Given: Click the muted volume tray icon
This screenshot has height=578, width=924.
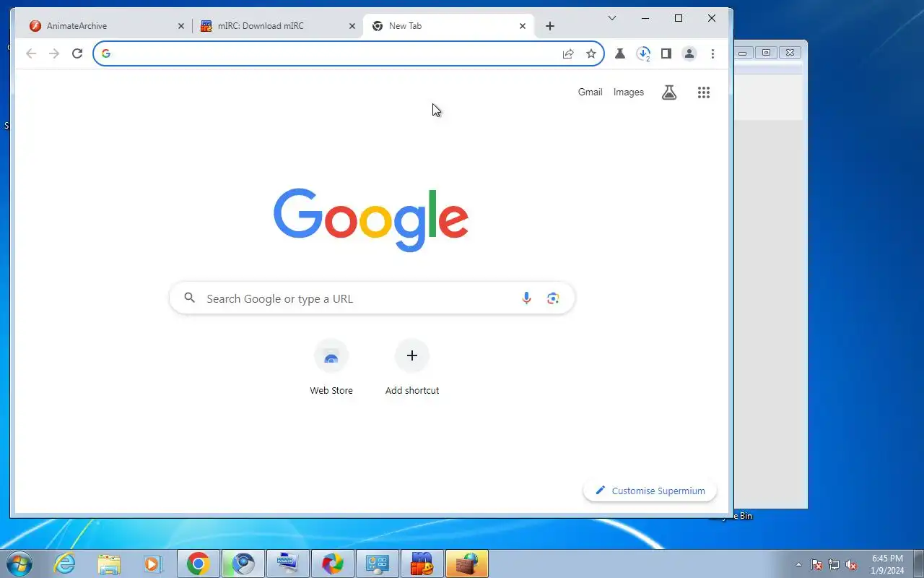Looking at the screenshot, I should pyautogui.click(x=852, y=564).
